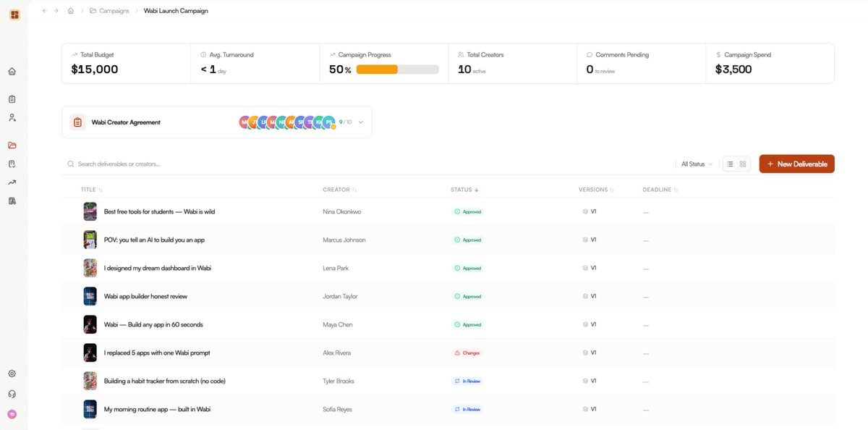
Task: Open the pink user avatar in sidebar
Action: pos(12,414)
